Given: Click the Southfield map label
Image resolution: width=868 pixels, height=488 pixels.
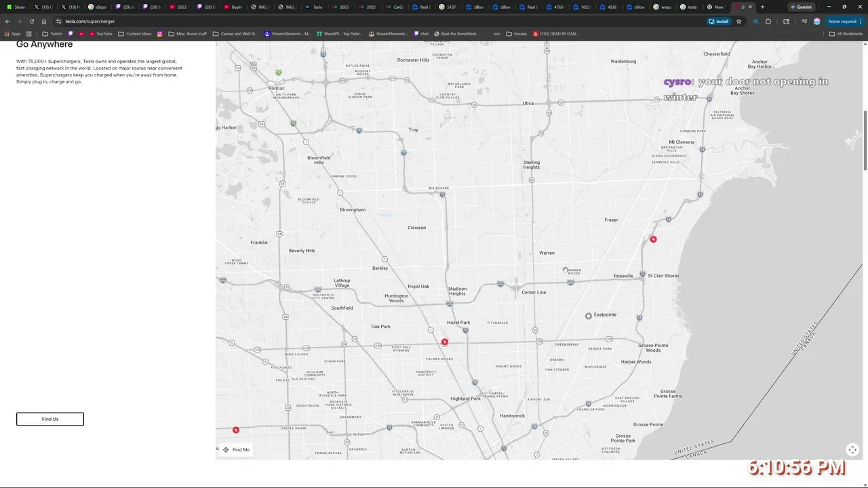Looking at the screenshot, I should click(342, 308).
